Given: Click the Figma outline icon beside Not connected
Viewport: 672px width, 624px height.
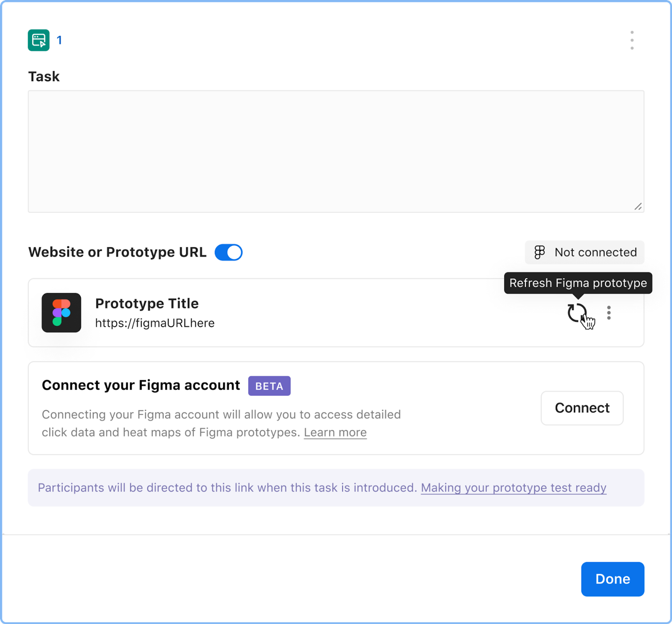Looking at the screenshot, I should 539,252.
